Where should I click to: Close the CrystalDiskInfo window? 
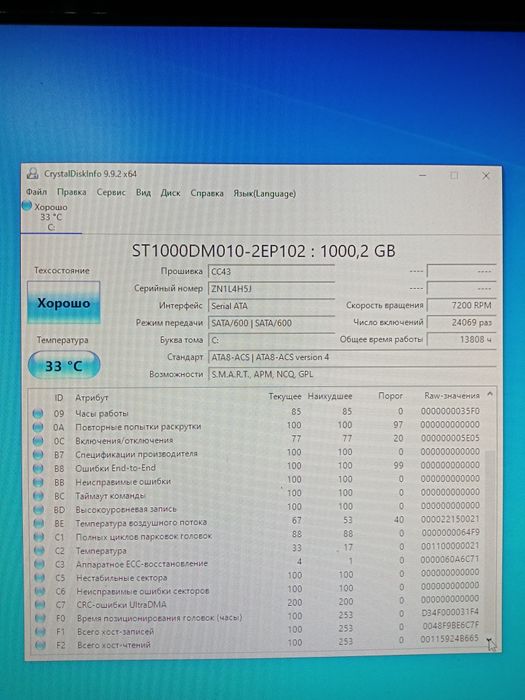[486, 176]
